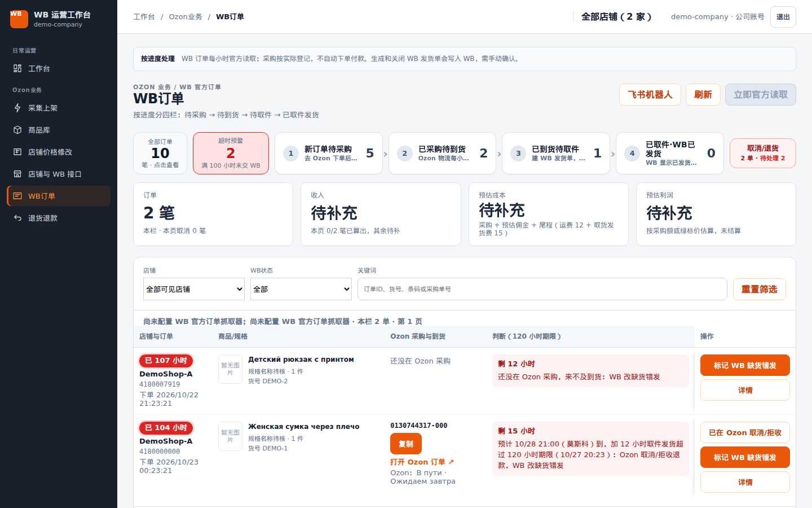Click the lightning icon beside 采集上架
Screen dimensions: 812x508
click(17, 108)
